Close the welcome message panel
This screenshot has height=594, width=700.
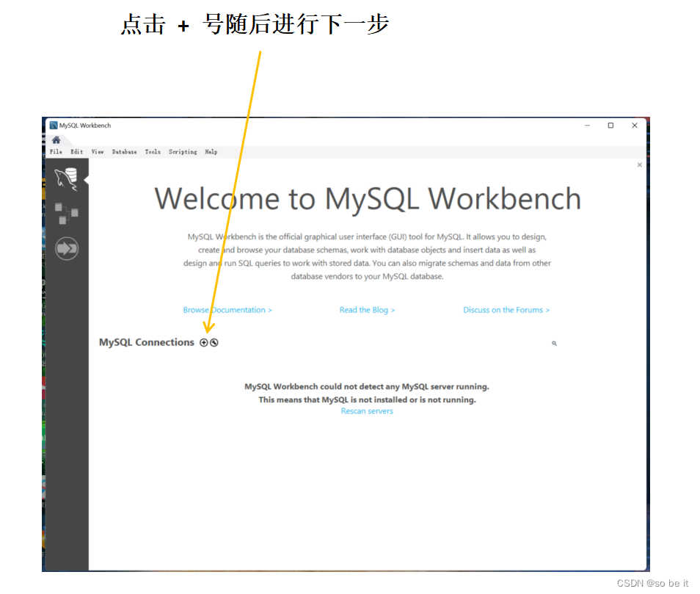coord(640,164)
